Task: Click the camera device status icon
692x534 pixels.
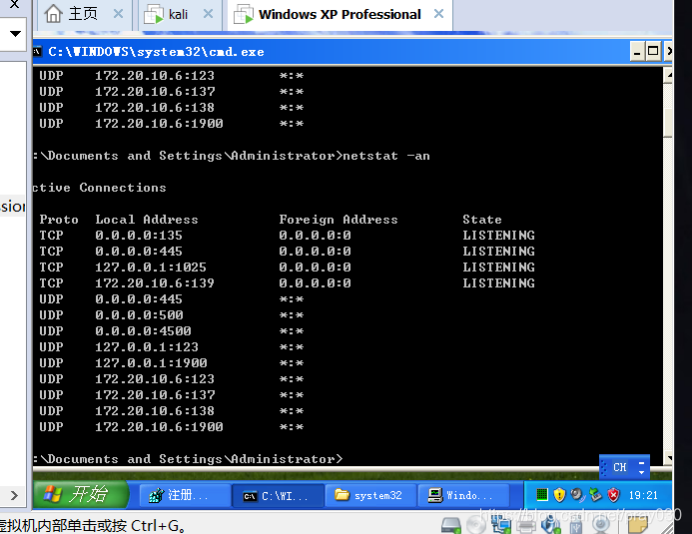Action: [x=600, y=525]
